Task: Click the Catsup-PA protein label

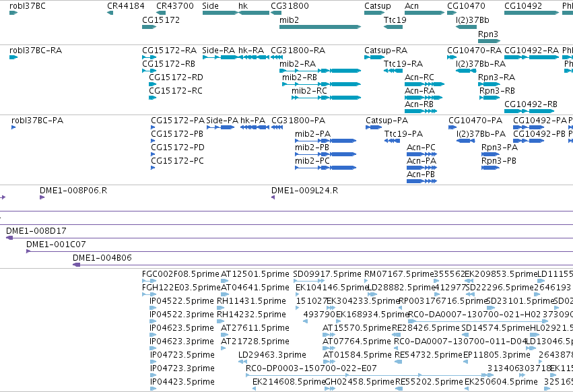Action: [387, 121]
